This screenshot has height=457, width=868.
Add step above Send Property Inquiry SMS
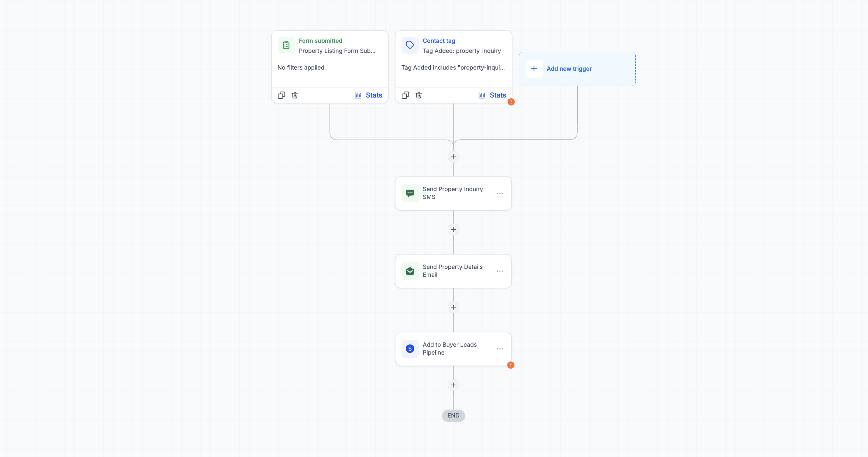click(x=453, y=157)
